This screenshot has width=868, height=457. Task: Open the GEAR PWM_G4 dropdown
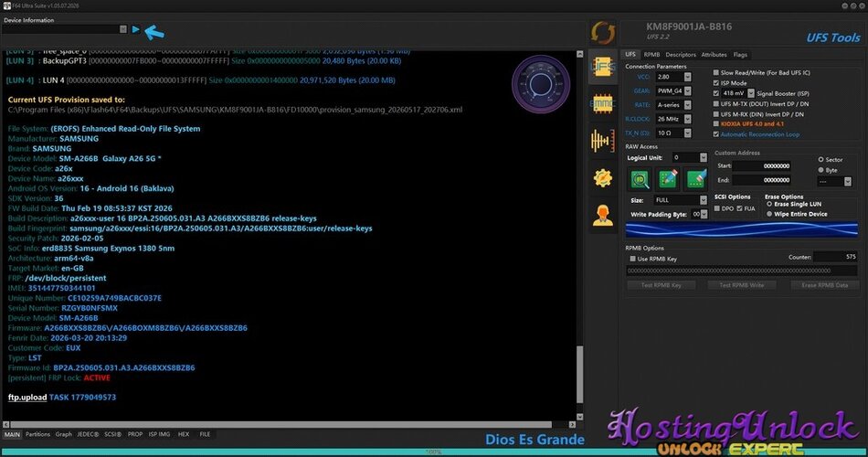click(x=687, y=90)
